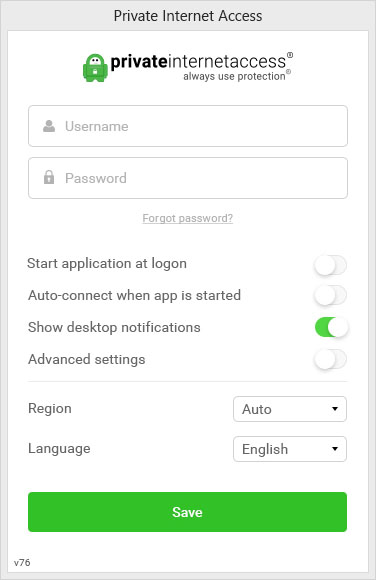Focus the Username input field

coord(188,126)
